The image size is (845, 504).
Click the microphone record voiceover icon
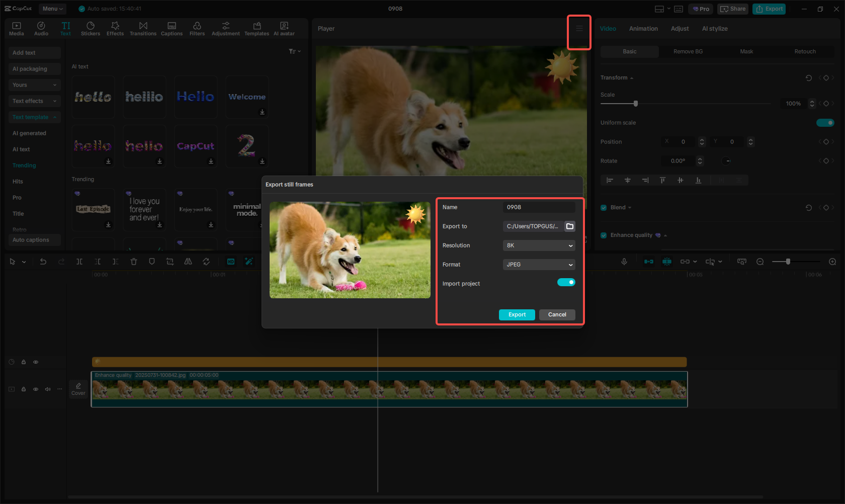(624, 262)
